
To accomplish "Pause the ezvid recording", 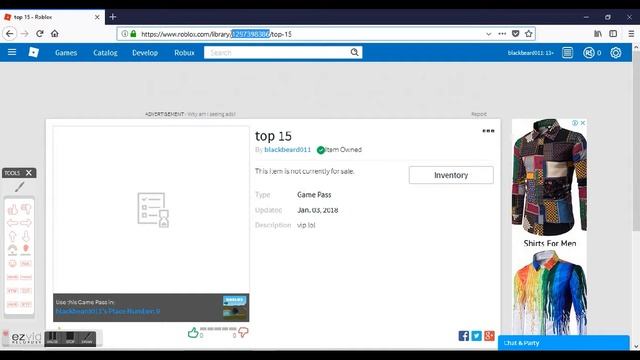I will tap(52, 338).
